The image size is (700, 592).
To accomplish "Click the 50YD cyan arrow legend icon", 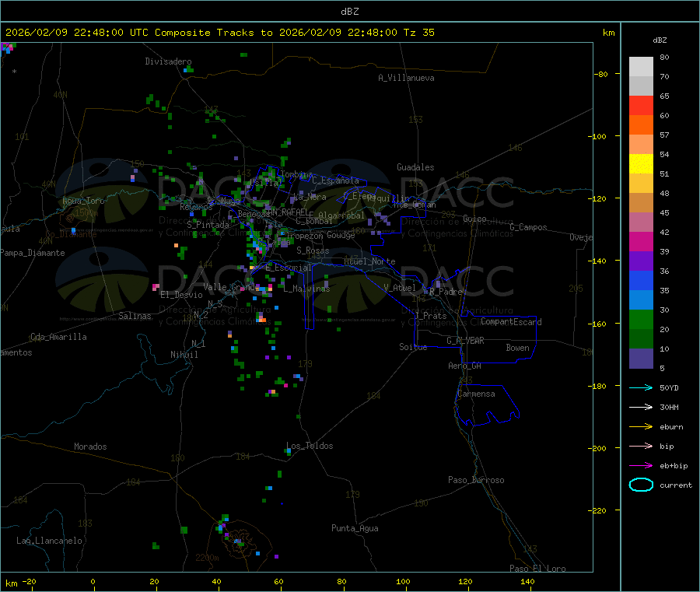I will (x=641, y=387).
